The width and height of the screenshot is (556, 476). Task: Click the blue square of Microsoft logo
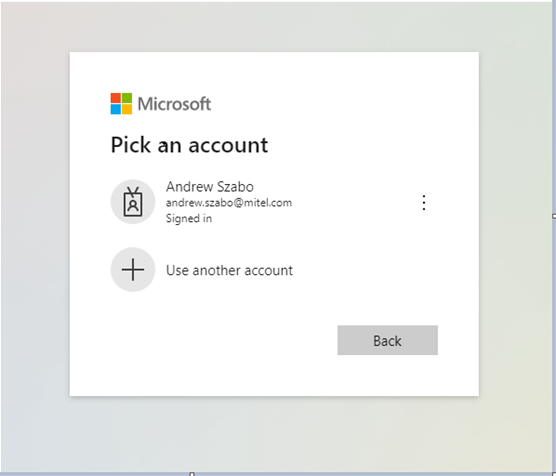(x=116, y=109)
